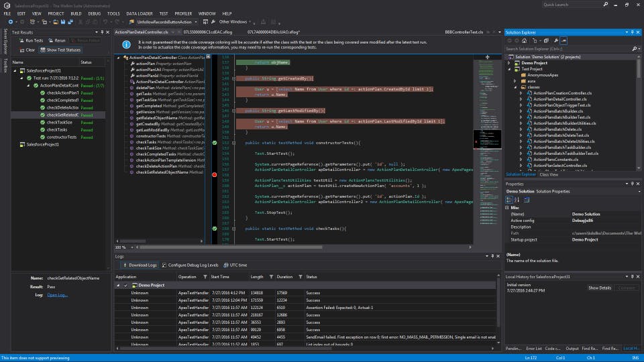Open Configure Debug Log Levels
The height and width of the screenshot is (362, 644).
[164, 265]
